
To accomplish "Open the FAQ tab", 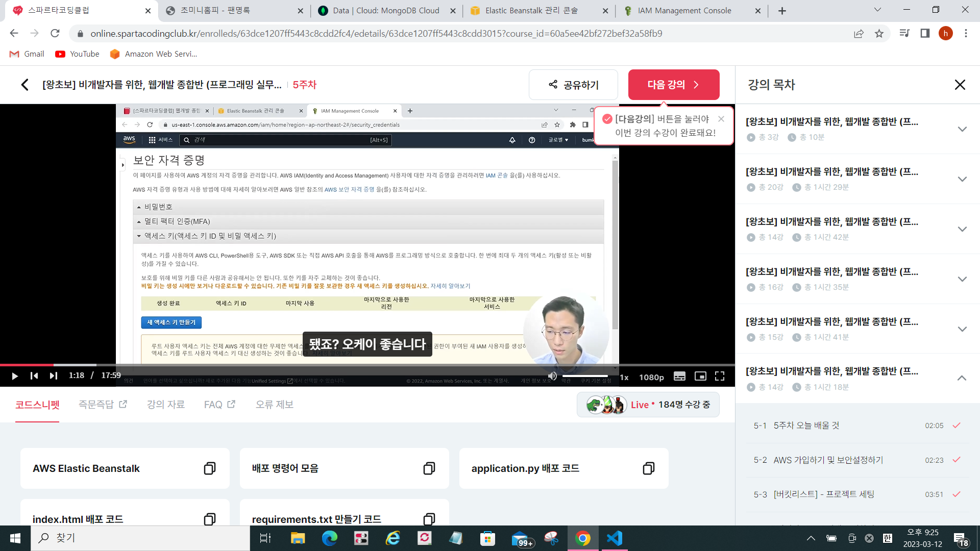I will point(219,405).
